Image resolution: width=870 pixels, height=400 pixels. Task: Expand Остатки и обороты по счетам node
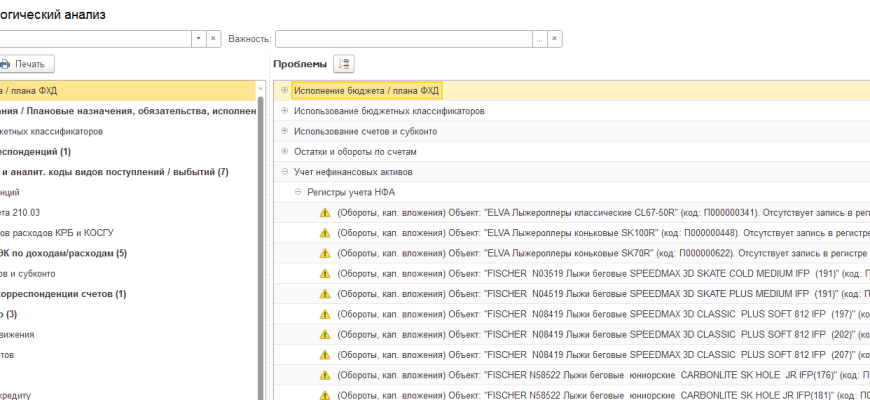pyautogui.click(x=285, y=151)
